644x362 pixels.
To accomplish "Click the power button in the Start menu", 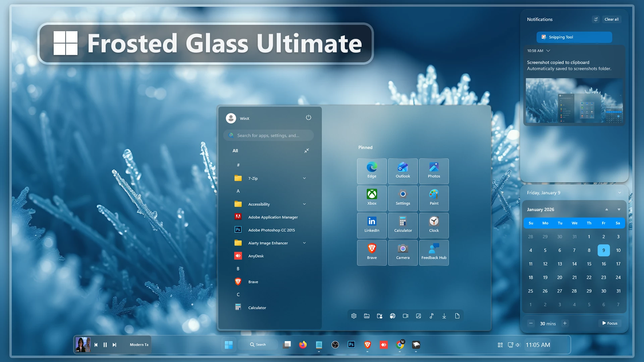I will 309,117.
